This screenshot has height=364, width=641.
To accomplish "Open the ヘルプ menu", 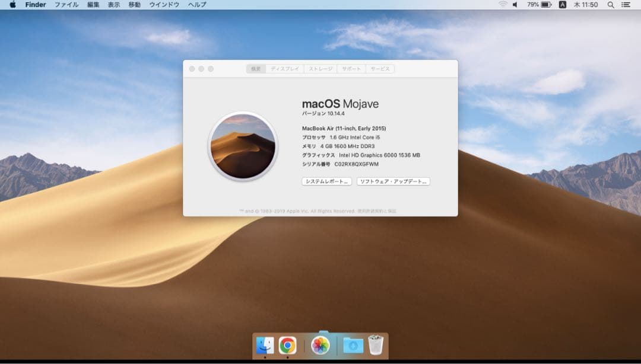I will [197, 5].
